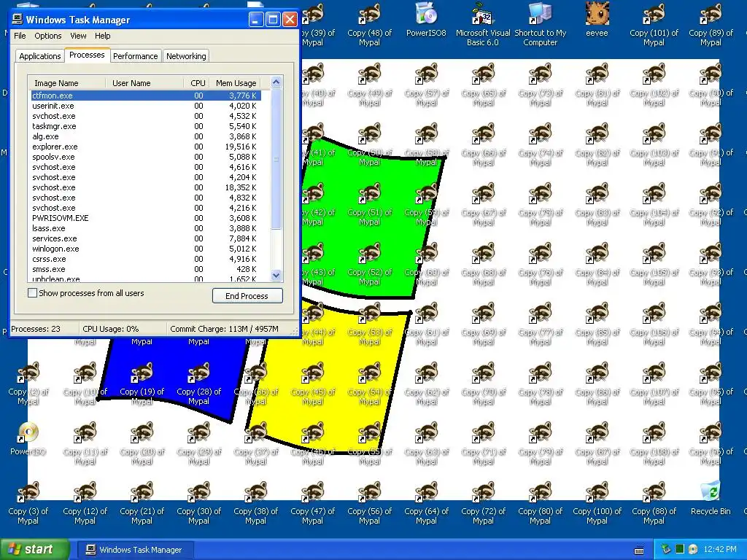Click Windows Task Manager taskbar button
The width and height of the screenshot is (747, 560).
click(133, 550)
